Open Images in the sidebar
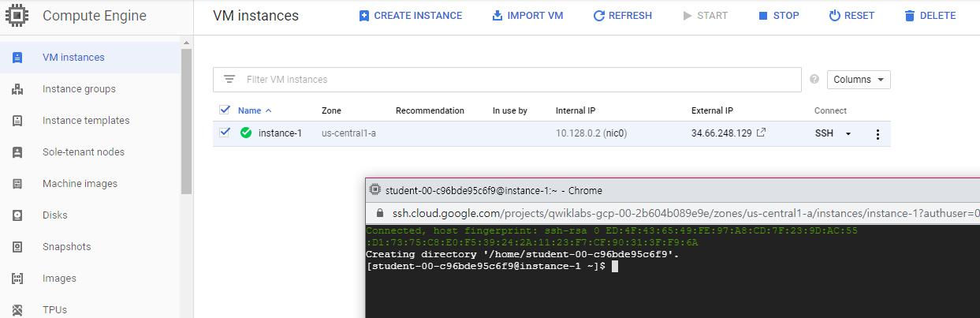Screen dimensions: 980x318 click(x=59, y=279)
